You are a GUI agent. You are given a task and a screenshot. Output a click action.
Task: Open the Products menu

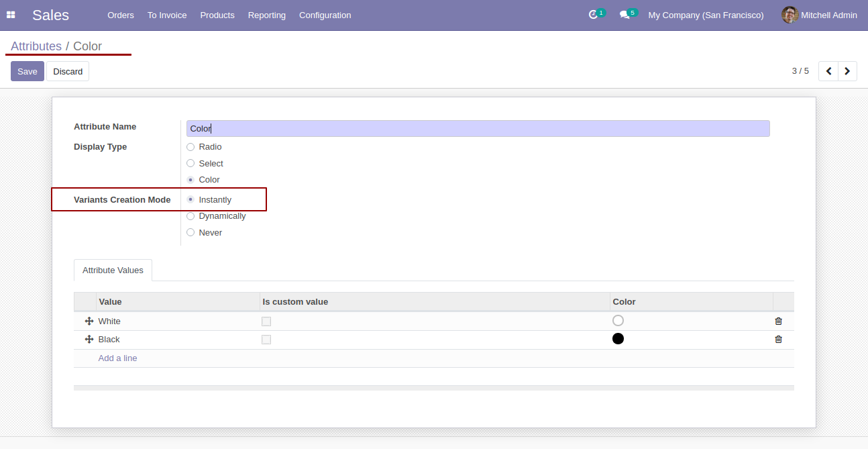(x=217, y=15)
